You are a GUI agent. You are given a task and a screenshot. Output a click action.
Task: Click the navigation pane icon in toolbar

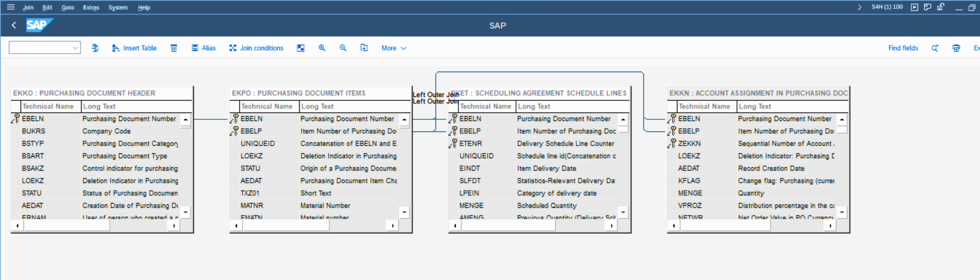pyautogui.click(x=300, y=48)
